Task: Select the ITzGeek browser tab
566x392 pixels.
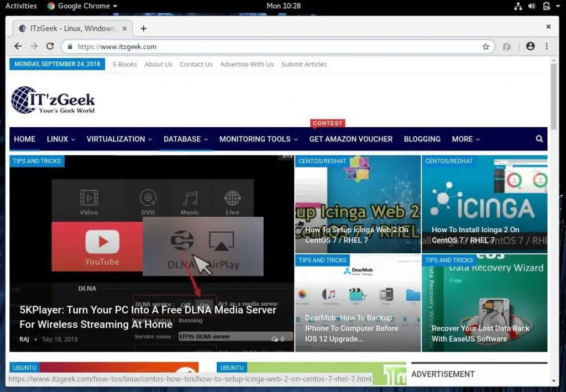Action: point(72,29)
